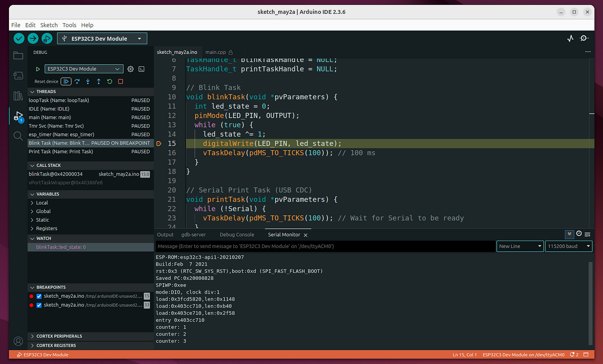Switch to the Output panel tab
Screen dimensions: 603x364
click(165, 235)
